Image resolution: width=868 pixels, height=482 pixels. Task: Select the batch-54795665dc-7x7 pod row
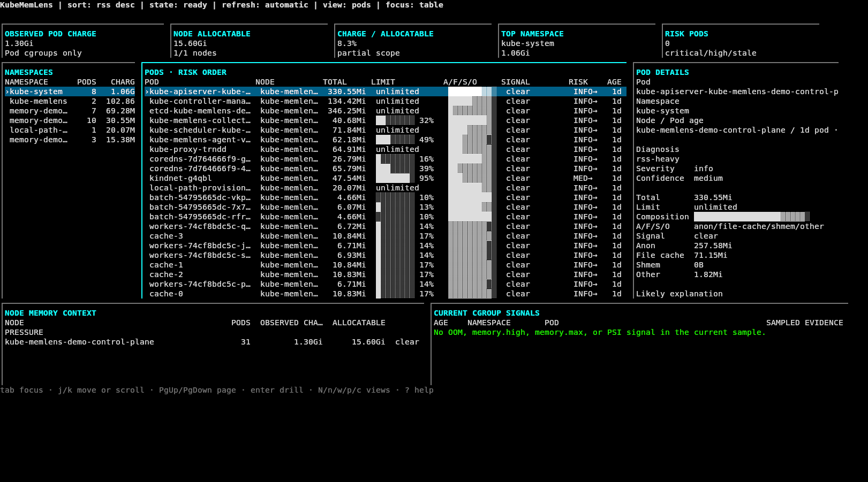tap(385, 207)
